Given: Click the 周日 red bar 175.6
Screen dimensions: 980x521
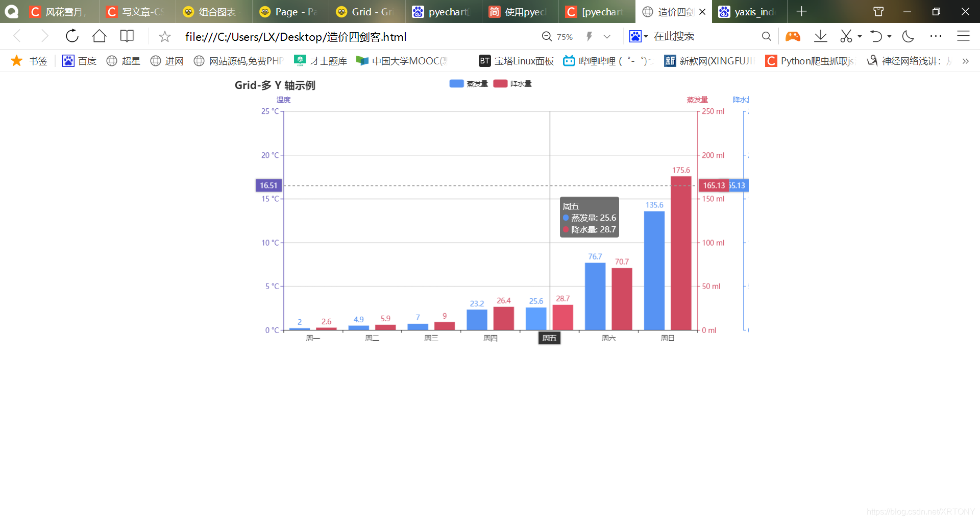Looking at the screenshot, I should point(681,253).
